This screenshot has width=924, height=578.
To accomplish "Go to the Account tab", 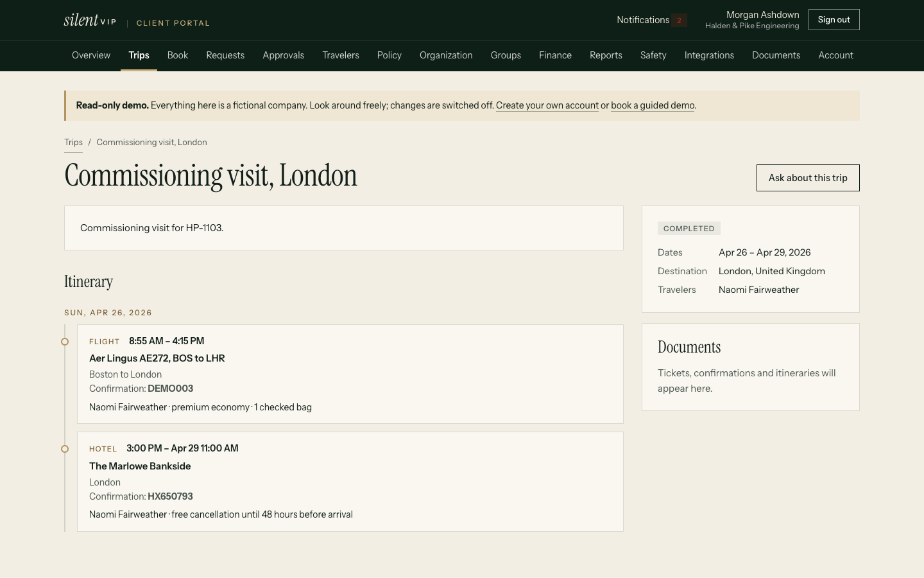I will pos(836,55).
